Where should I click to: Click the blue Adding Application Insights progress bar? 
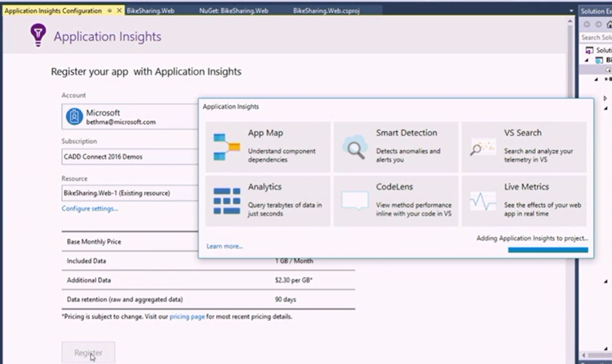pyautogui.click(x=547, y=250)
